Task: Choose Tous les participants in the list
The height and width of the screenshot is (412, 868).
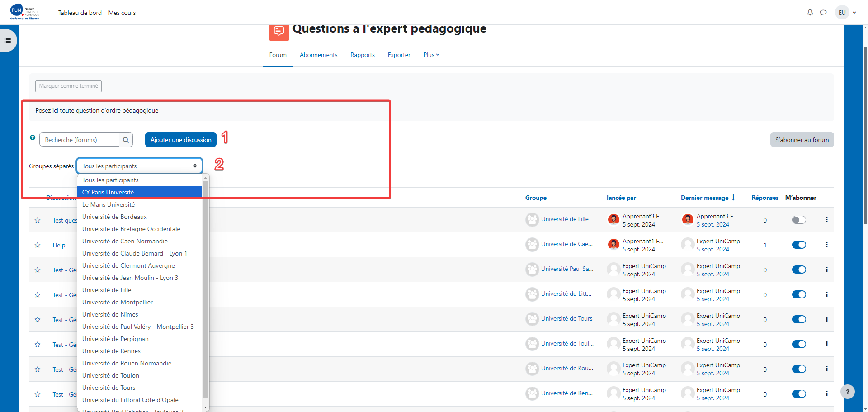Action: 139,180
